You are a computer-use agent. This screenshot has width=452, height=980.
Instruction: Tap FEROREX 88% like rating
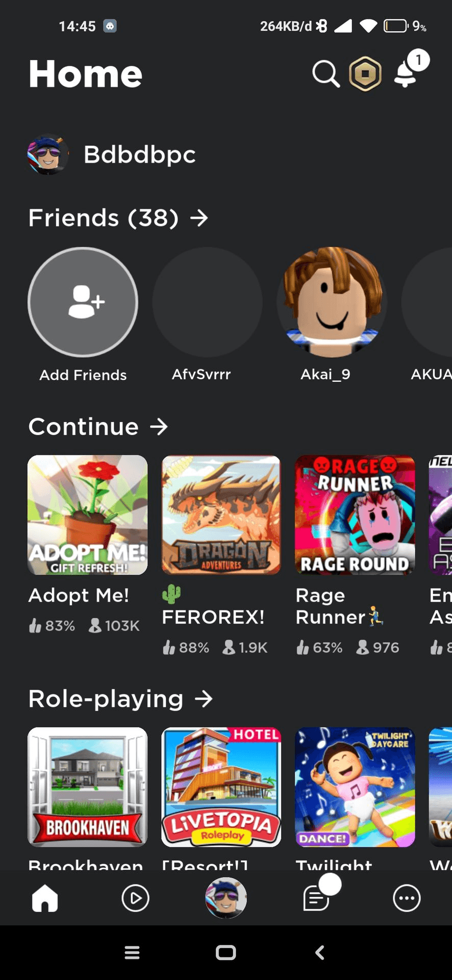pos(186,648)
